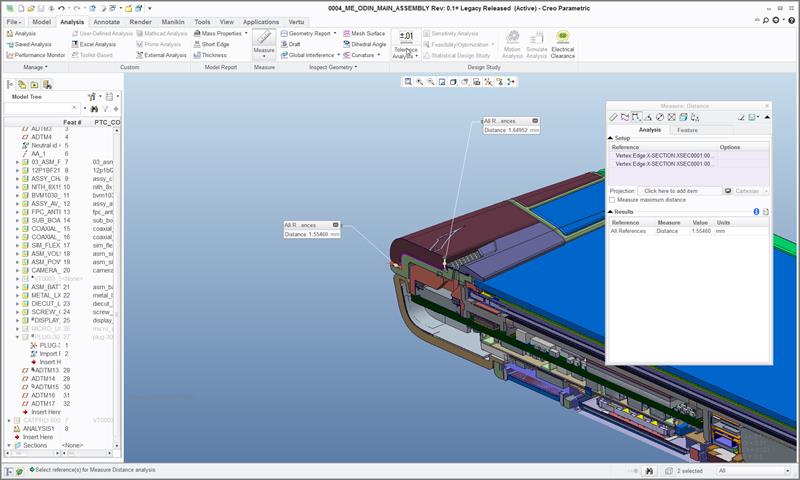The image size is (800, 480).
Task: Open the Manage group dropdown
Action: [35, 67]
